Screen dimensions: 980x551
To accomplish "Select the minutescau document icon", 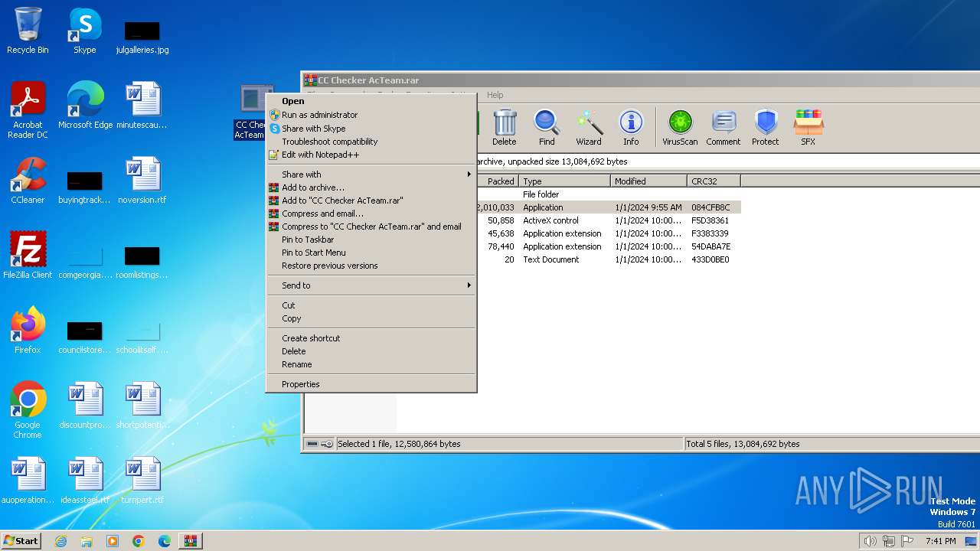I will pyautogui.click(x=142, y=106).
